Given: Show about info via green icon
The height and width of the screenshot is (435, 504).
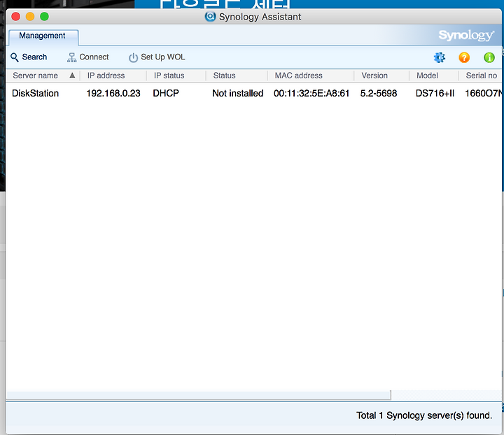Looking at the screenshot, I should click(x=489, y=57).
